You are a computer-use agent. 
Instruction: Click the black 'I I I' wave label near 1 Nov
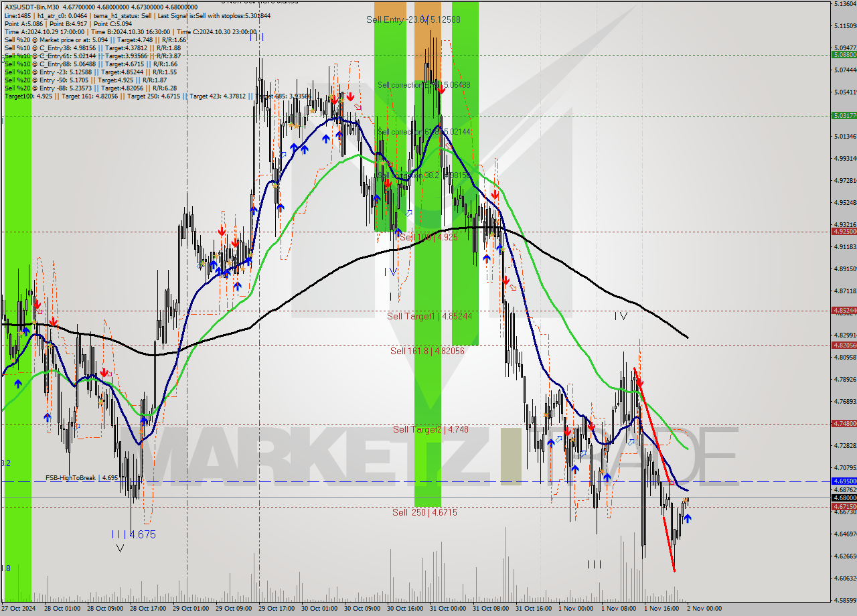coord(593,564)
